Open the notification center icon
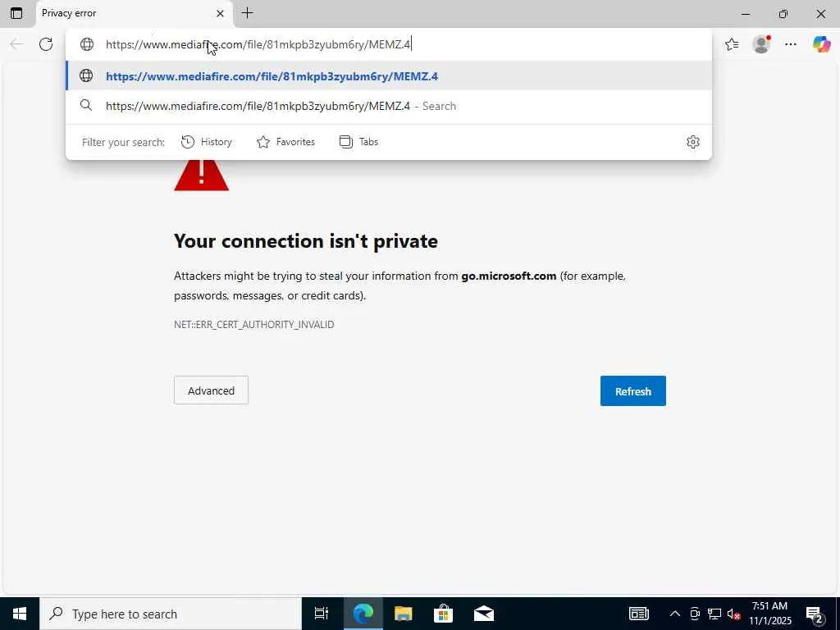Image resolution: width=840 pixels, height=630 pixels. 815,614
